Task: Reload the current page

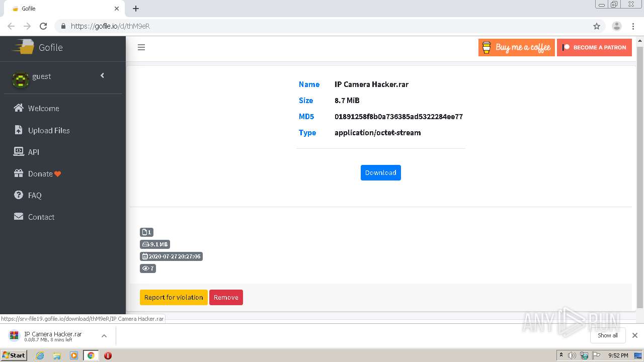Action: pos(43,26)
